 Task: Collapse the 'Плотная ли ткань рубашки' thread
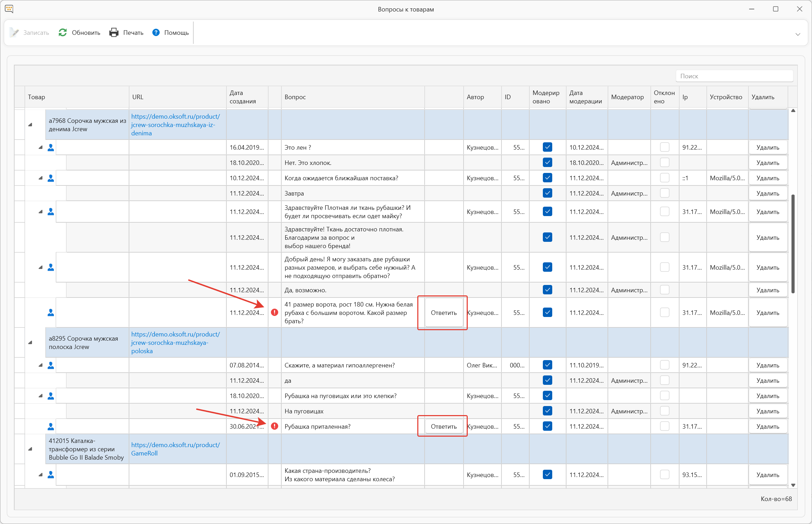tap(41, 212)
